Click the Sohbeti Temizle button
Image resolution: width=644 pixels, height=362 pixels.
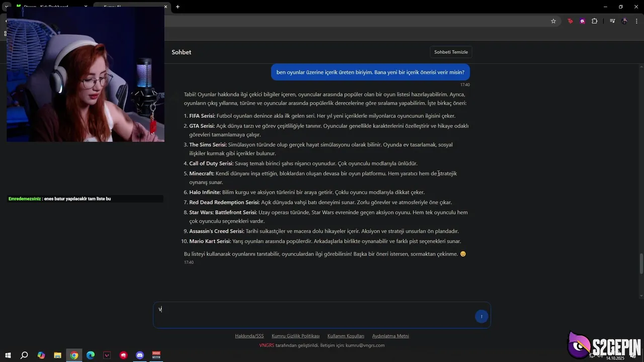[x=451, y=52]
